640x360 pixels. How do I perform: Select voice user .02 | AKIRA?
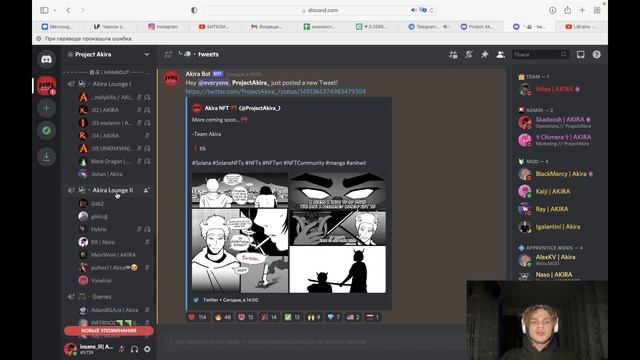pyautogui.click(x=113, y=110)
